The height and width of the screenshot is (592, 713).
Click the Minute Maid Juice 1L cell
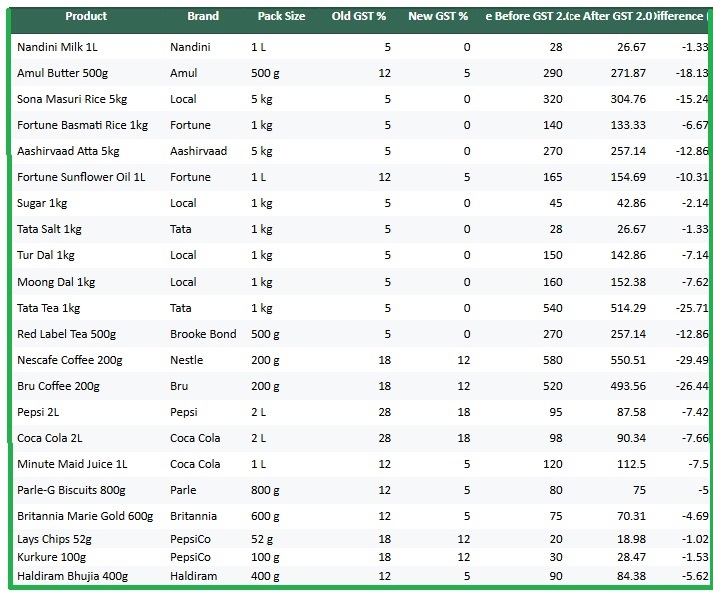(x=72, y=464)
